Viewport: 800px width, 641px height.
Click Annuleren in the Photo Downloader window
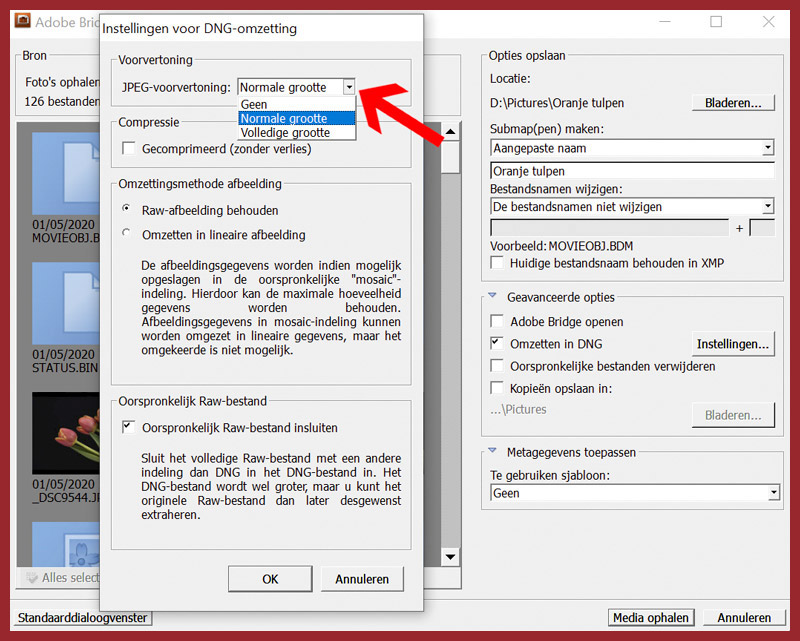744,618
